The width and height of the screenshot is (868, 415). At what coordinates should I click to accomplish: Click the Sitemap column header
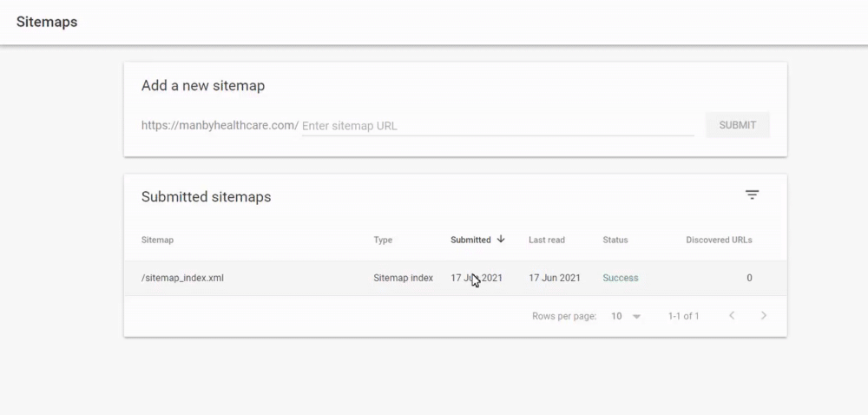click(157, 240)
